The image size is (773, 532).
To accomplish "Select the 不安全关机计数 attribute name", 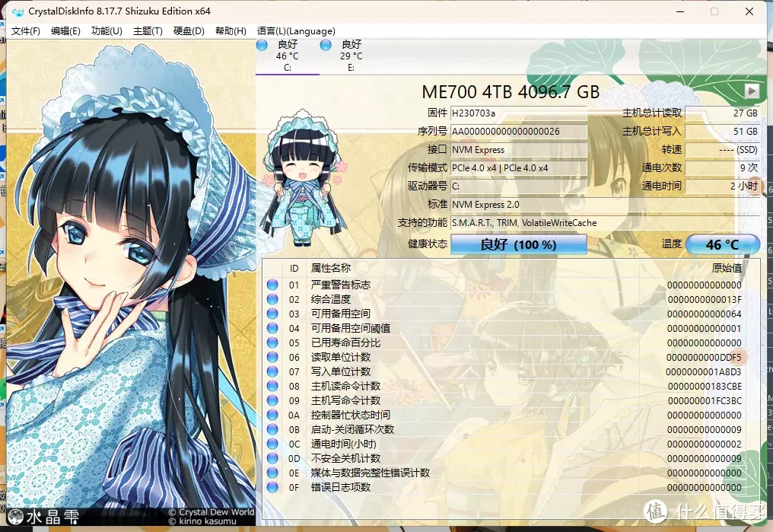I will [x=345, y=458].
